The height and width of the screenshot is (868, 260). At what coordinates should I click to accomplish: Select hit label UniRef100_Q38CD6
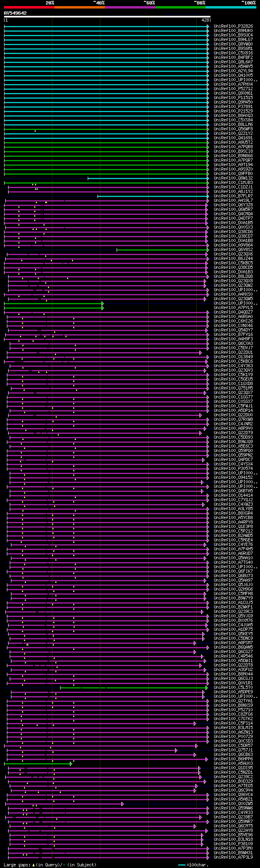click(233, 232)
